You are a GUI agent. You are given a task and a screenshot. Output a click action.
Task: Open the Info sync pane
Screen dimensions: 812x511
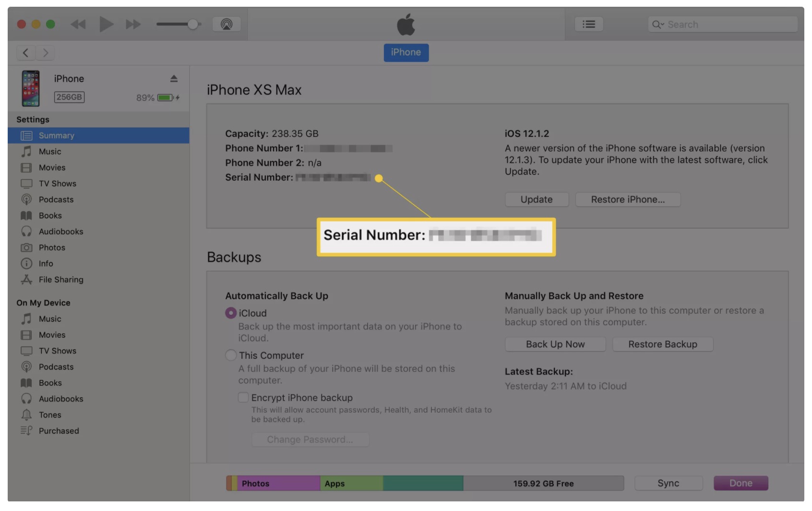pos(46,263)
